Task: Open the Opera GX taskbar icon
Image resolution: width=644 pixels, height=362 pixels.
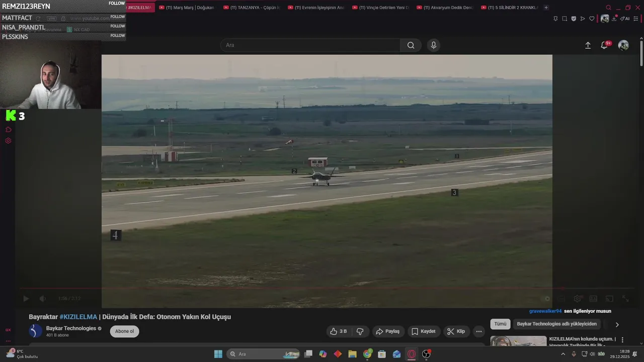Action: pyautogui.click(x=412, y=354)
